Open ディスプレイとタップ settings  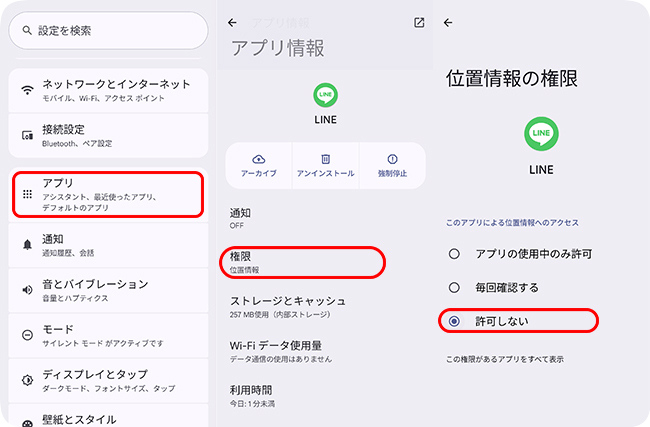[108, 381]
